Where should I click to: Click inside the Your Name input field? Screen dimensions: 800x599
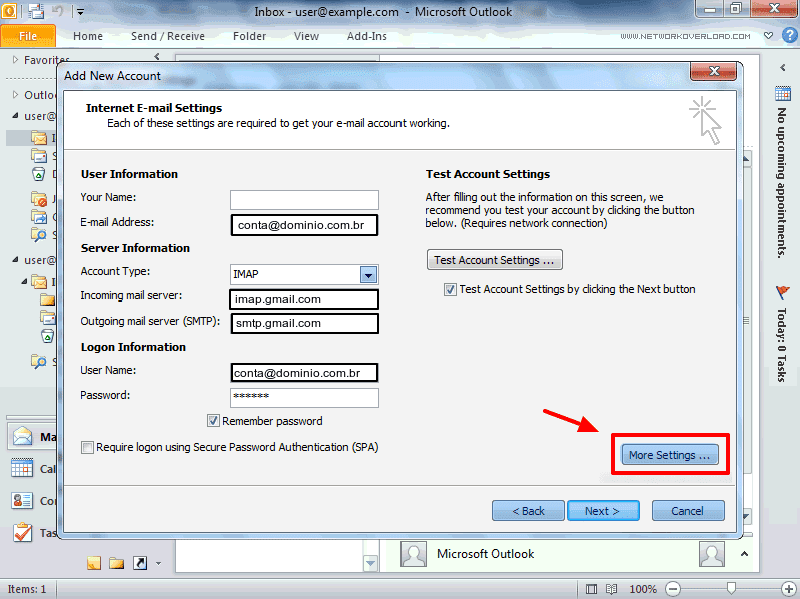click(304, 199)
